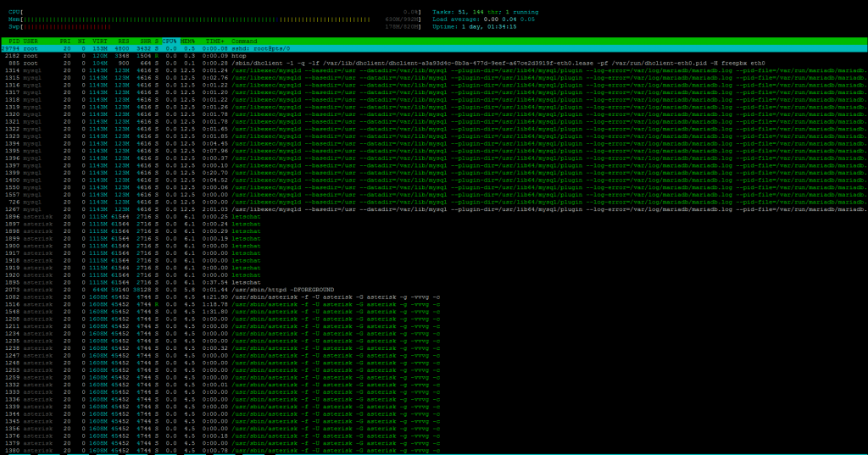Select mysqld process row PID 1396

tap(434, 158)
